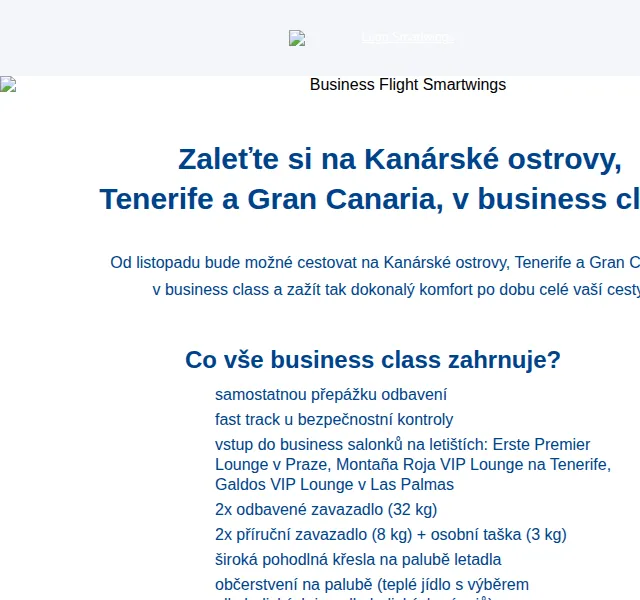The image size is (640, 600).
Task: Click the line 'vstup do business salonků na letištích: Erste Premier'
Action: [x=402, y=444]
